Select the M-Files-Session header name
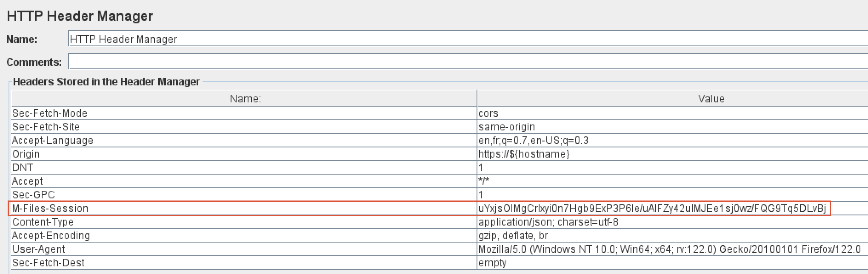 (x=50, y=209)
